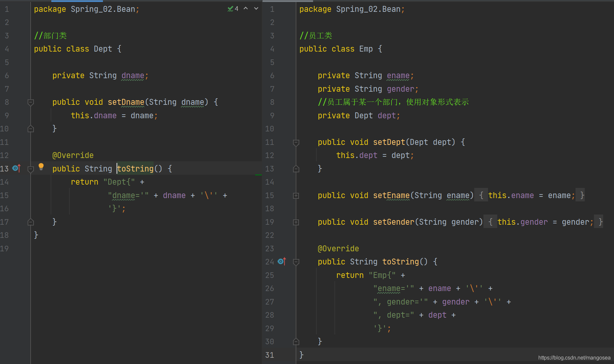Viewport: 614px width, 364px height.
Task: Collapse the setDname method fold marker
Action: (x=31, y=102)
